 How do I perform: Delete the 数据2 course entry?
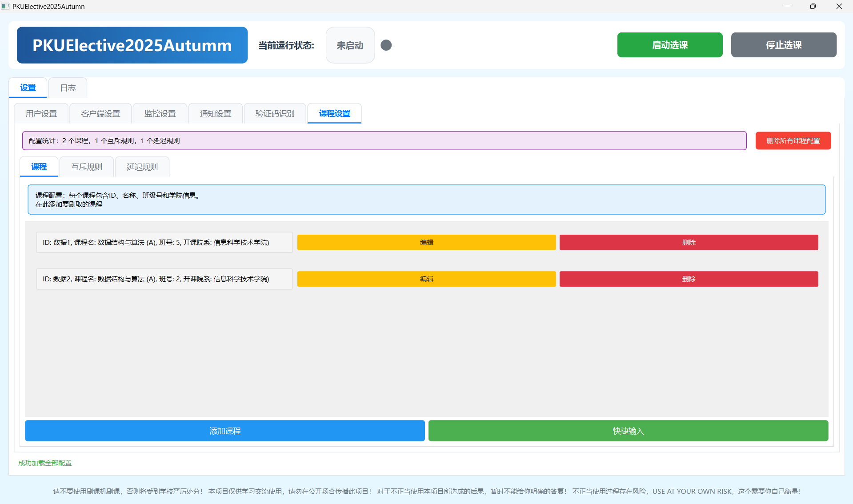[689, 279]
